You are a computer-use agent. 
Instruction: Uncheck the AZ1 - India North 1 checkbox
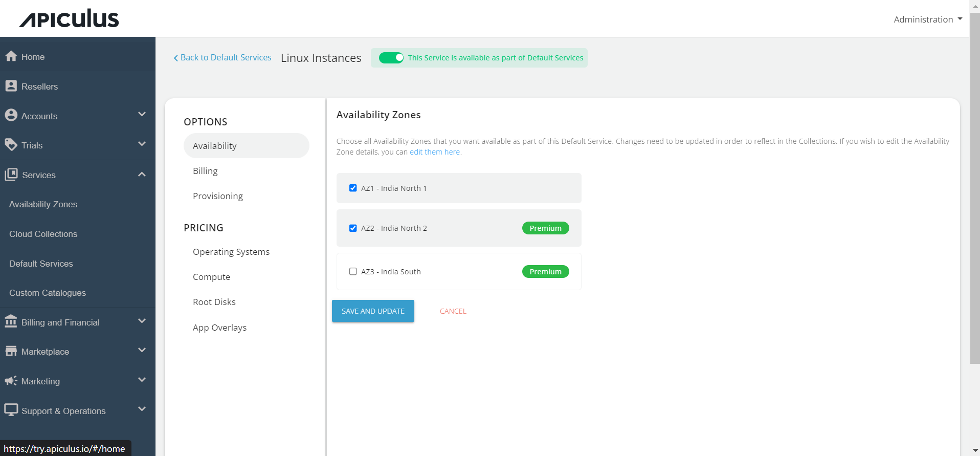[x=353, y=188]
